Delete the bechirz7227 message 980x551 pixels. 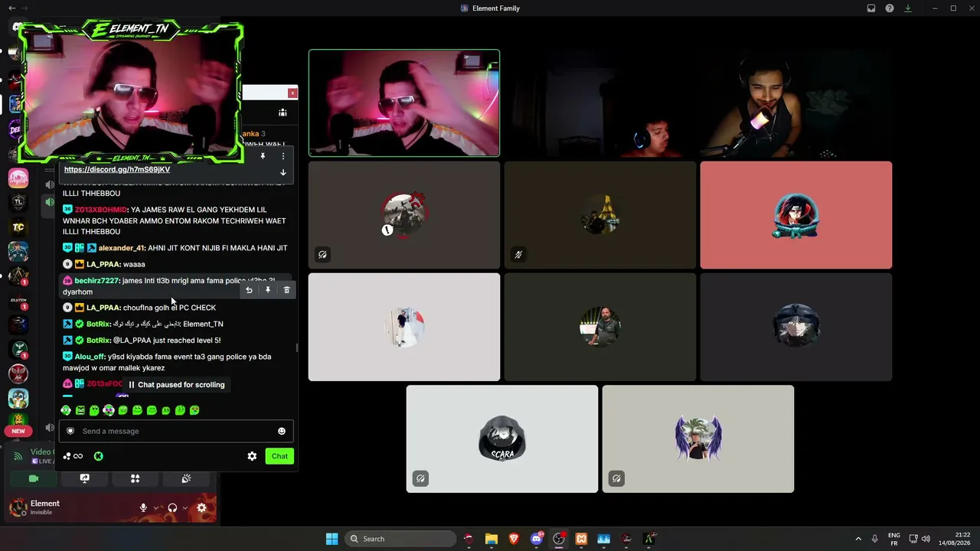(x=286, y=290)
